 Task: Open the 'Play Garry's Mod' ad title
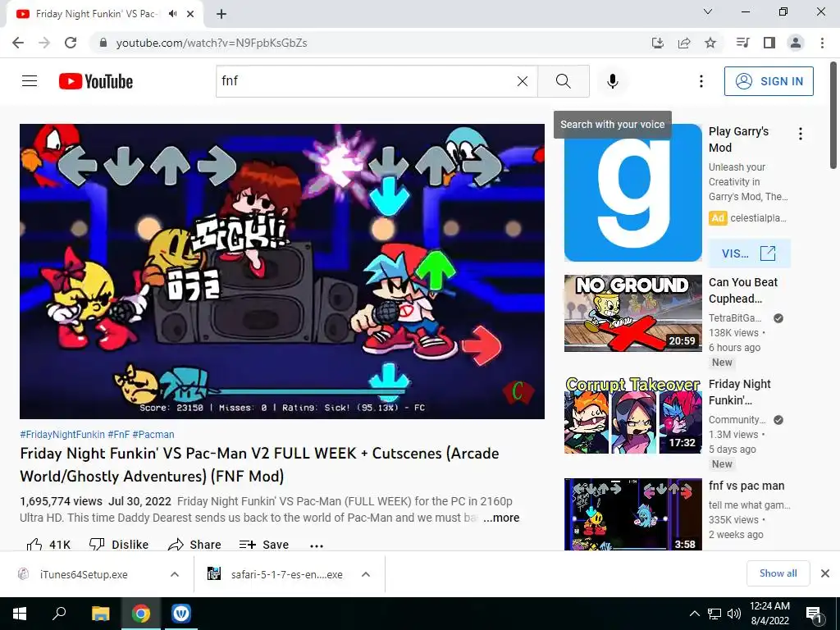(x=739, y=139)
